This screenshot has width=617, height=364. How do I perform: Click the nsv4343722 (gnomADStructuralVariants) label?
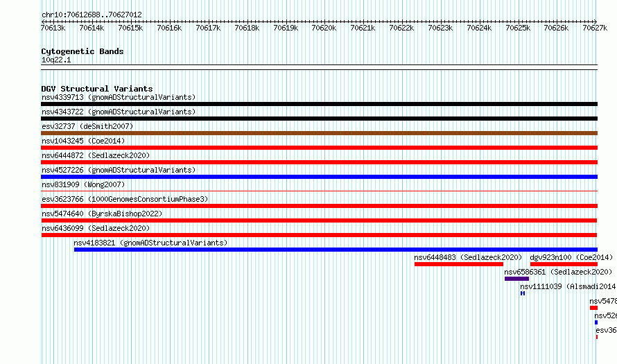[x=119, y=112]
